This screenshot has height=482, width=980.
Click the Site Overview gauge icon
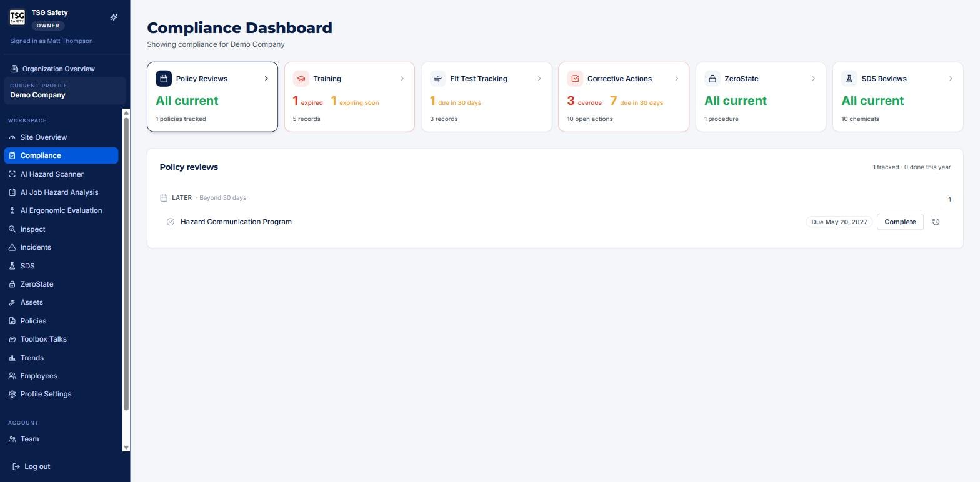(x=12, y=137)
